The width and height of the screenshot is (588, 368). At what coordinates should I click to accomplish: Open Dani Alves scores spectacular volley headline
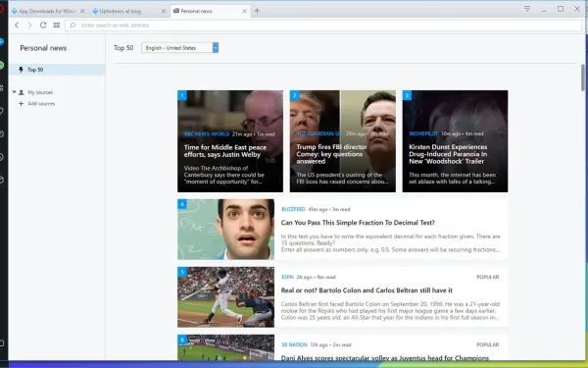coord(385,358)
